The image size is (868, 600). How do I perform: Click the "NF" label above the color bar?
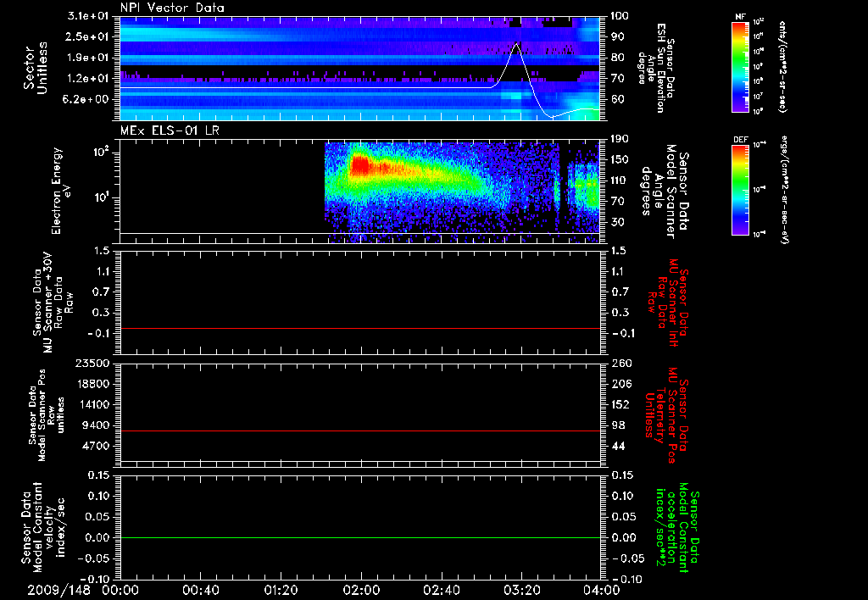pos(740,17)
